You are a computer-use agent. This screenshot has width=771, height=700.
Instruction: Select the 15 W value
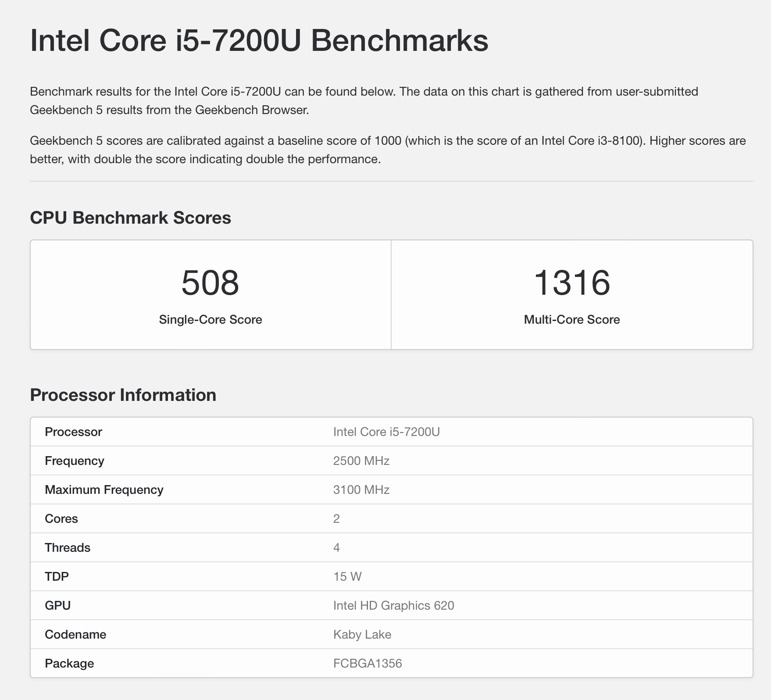tap(347, 577)
